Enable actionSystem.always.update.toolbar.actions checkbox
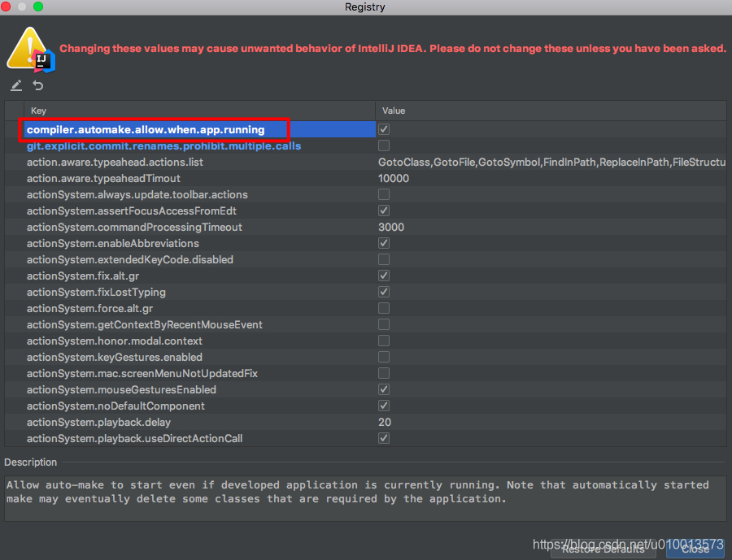The height and width of the screenshot is (560, 732). click(384, 194)
